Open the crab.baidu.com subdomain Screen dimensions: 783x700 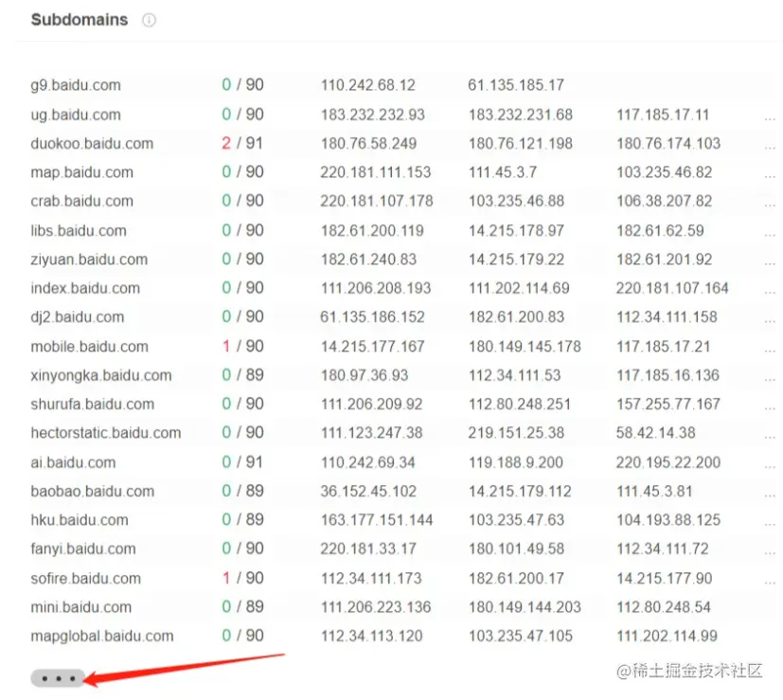tap(81, 201)
